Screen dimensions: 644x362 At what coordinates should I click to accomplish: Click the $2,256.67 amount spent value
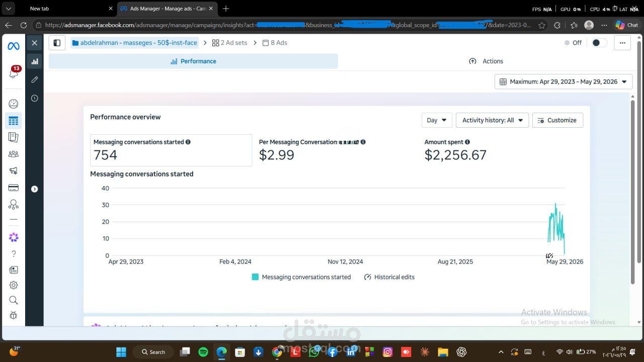coord(455,155)
